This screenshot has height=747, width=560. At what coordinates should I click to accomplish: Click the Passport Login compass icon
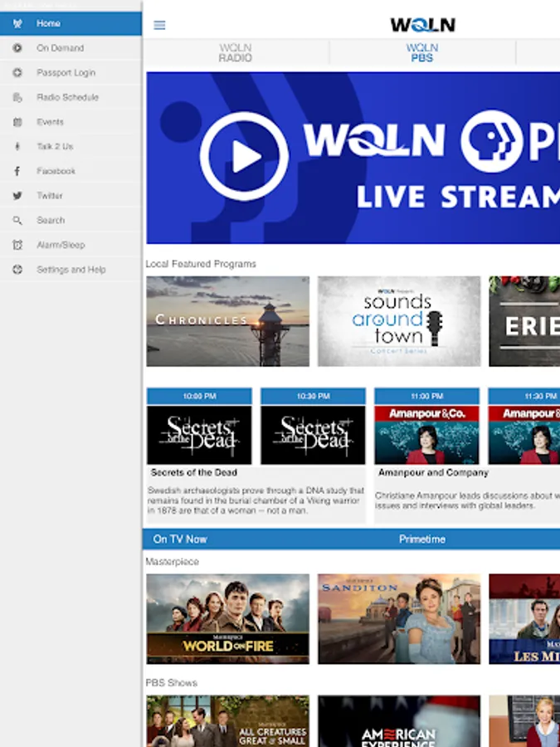click(17, 73)
